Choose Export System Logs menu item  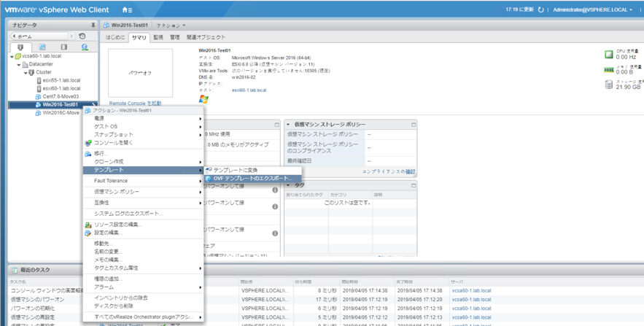[x=144, y=214]
